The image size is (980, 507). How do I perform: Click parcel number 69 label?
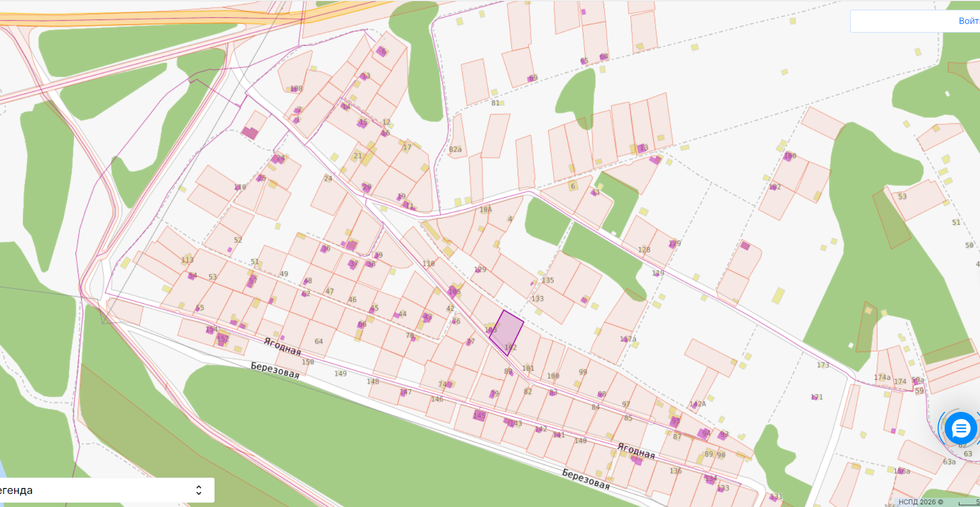533,78
